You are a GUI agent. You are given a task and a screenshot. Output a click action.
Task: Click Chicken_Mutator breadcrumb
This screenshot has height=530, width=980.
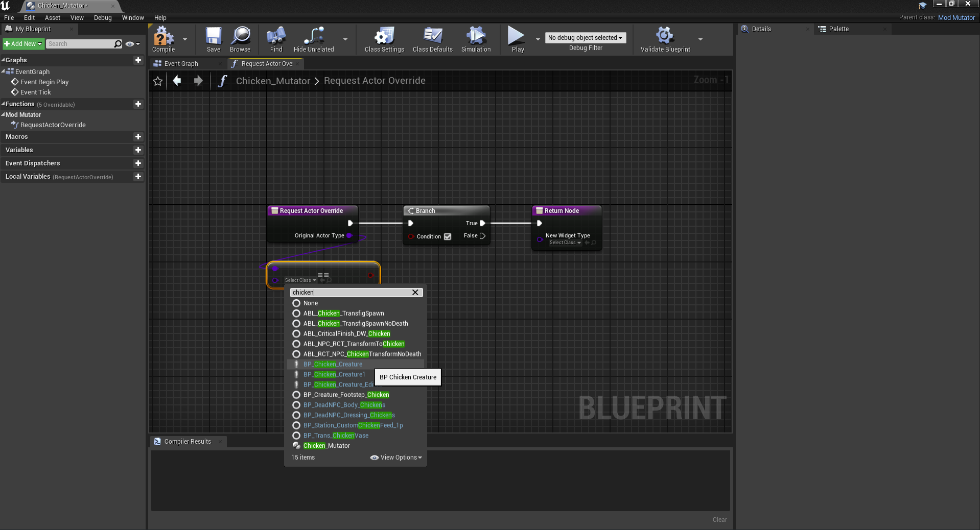point(273,81)
